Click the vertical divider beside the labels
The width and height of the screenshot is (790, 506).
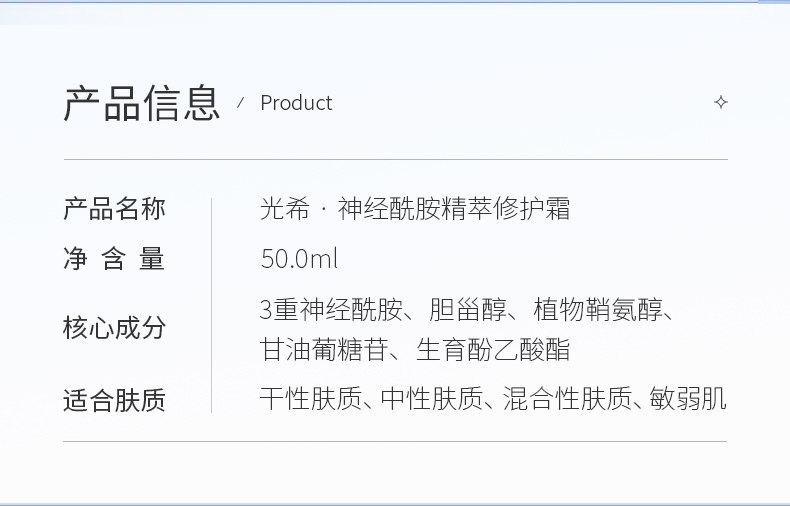212,305
